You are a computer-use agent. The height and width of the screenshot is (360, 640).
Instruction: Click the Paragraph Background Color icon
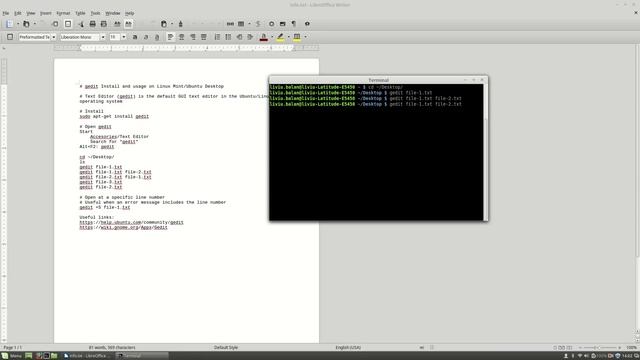point(297,37)
